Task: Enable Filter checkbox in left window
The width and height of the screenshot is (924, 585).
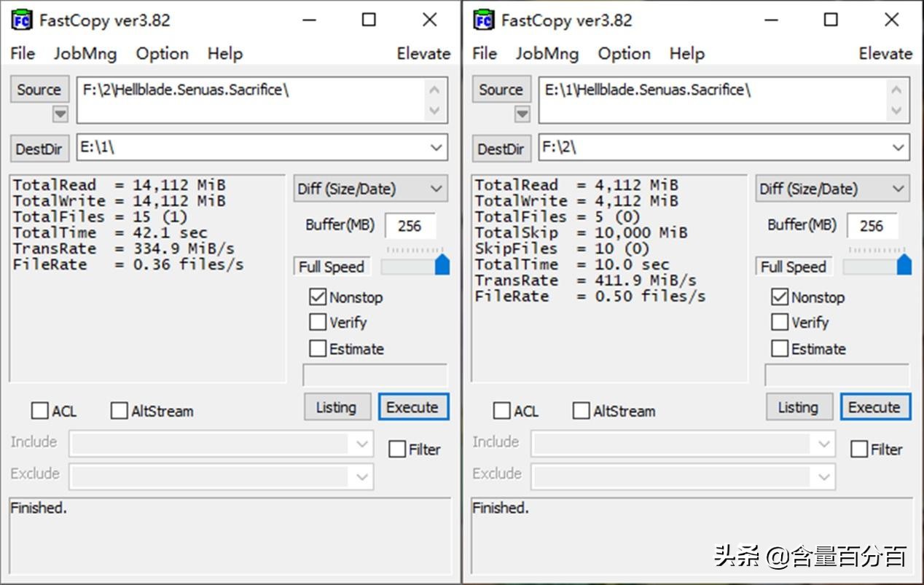Action: click(397, 449)
